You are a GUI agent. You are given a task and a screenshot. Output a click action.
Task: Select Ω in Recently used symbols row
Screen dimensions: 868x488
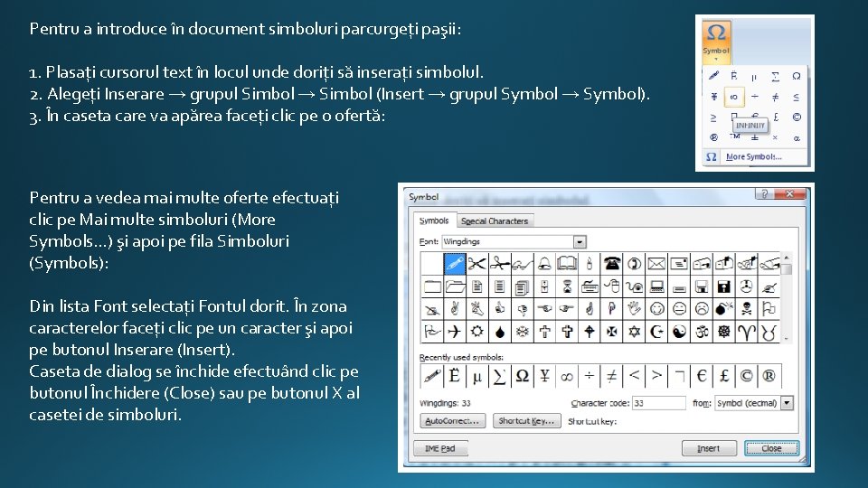[x=522, y=376]
